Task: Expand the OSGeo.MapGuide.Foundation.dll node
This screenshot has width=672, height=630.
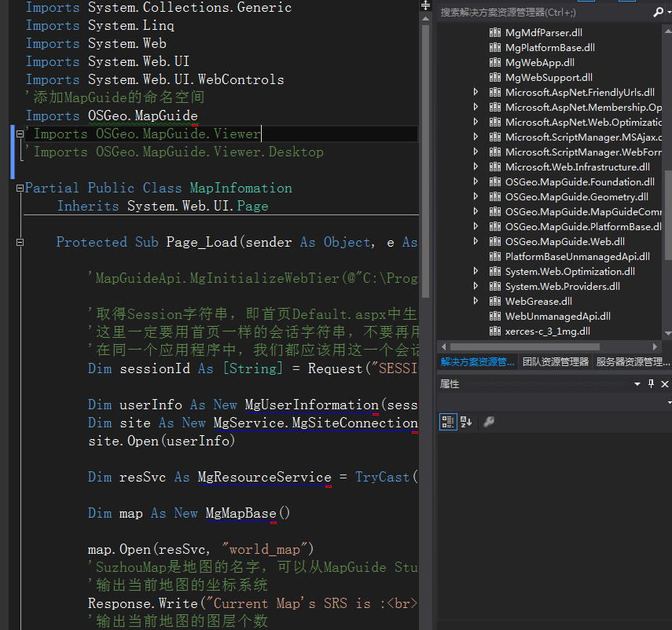Action: click(476, 181)
